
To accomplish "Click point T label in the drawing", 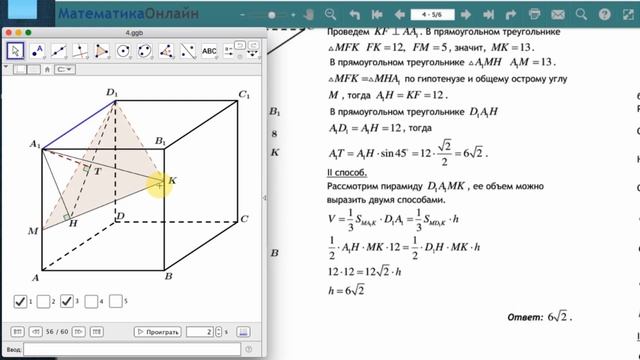I will (x=98, y=171).
